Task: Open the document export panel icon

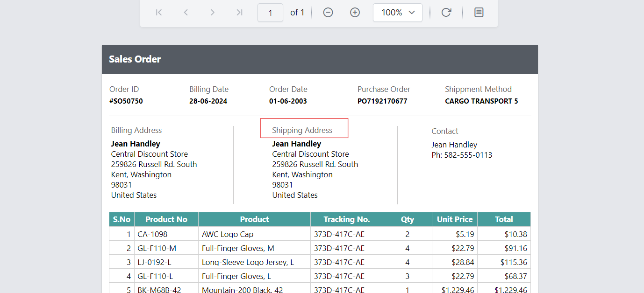Action: coord(479,12)
